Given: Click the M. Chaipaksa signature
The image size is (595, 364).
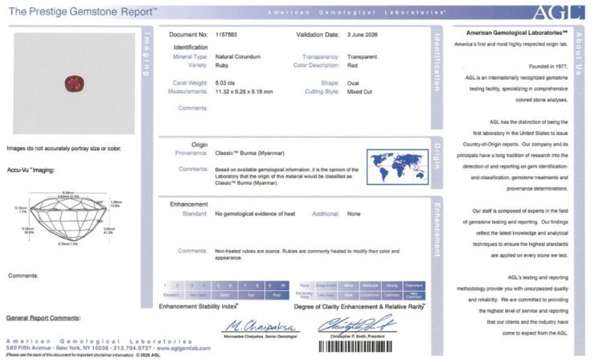Looking at the screenshot, I should (x=261, y=325).
